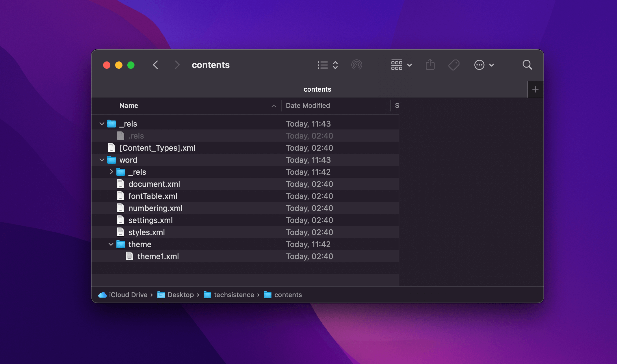Open the Search magnifier icon
617x364 pixels.
pos(527,65)
